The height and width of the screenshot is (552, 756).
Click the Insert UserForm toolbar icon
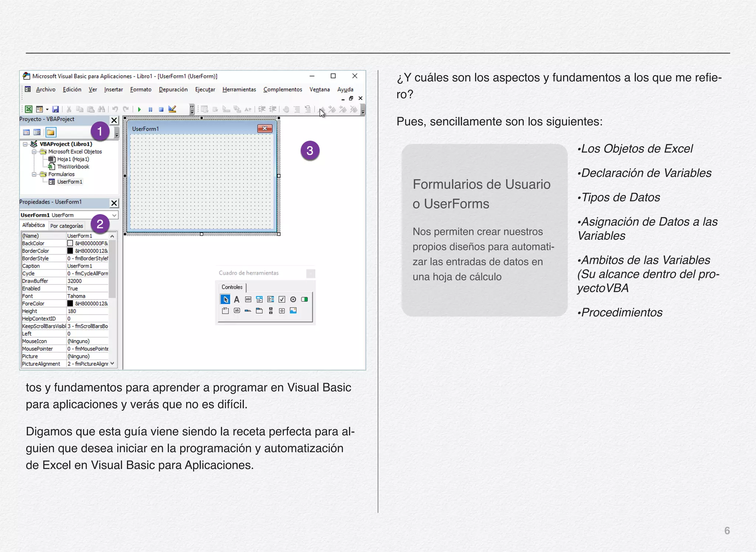click(39, 109)
